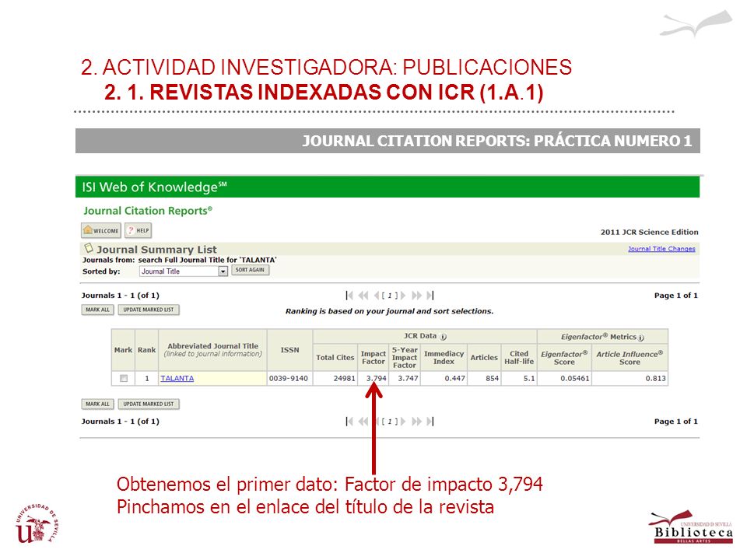The width and height of the screenshot is (747, 560).
Task: Select the Eigenfactor Score value 0.05461
Action: (575, 379)
